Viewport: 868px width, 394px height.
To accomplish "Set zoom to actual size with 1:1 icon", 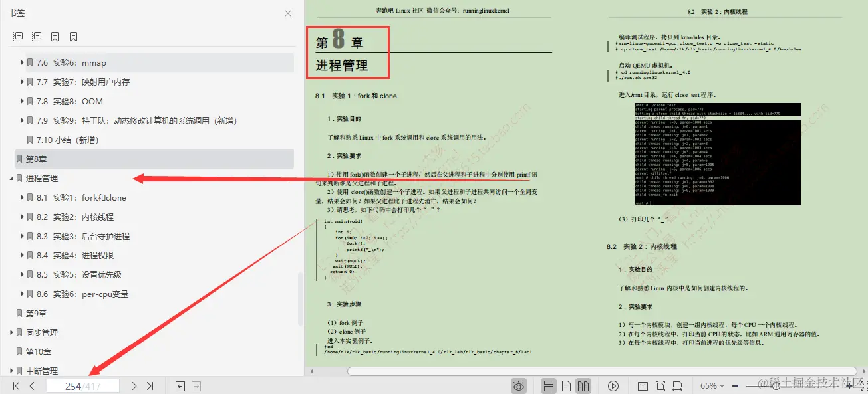I will [643, 385].
